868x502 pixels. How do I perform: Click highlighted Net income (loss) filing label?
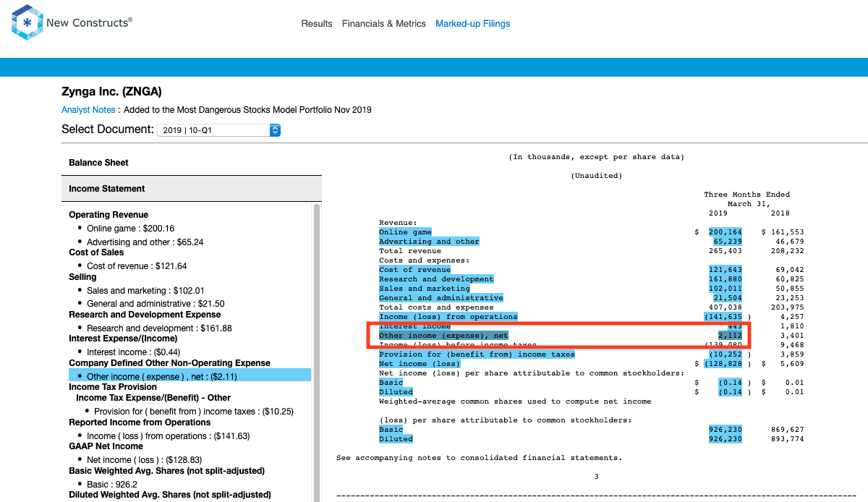tap(420, 364)
